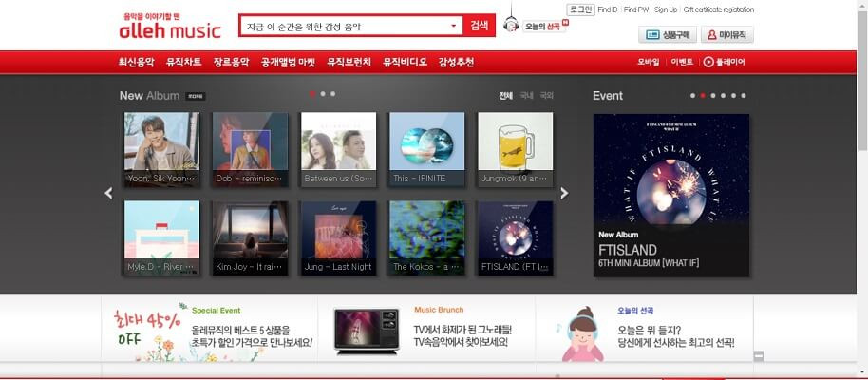
Task: Show previous albums with left arrow
Action: pos(108,193)
